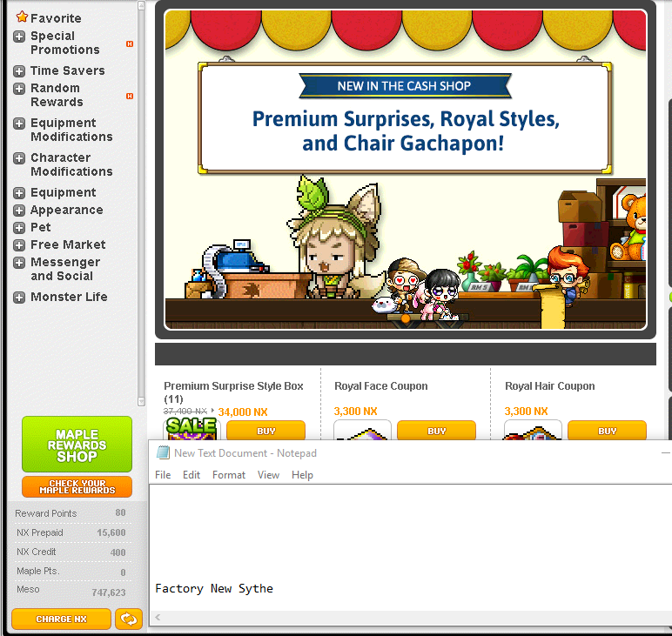Click the NX Prepaid balance 15,600
The width and height of the screenshot is (672, 636).
point(111,532)
